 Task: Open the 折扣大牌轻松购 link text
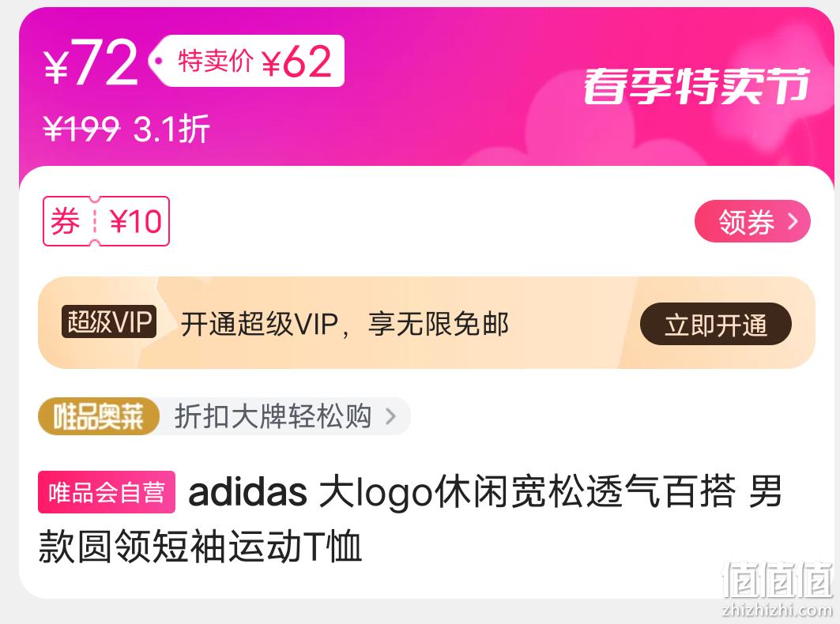[x=273, y=416]
